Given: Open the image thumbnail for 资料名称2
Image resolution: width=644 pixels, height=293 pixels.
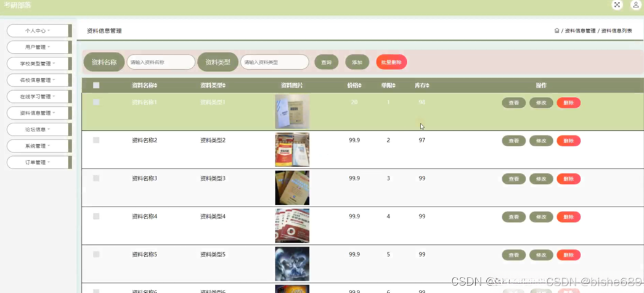Looking at the screenshot, I should 292,149.
